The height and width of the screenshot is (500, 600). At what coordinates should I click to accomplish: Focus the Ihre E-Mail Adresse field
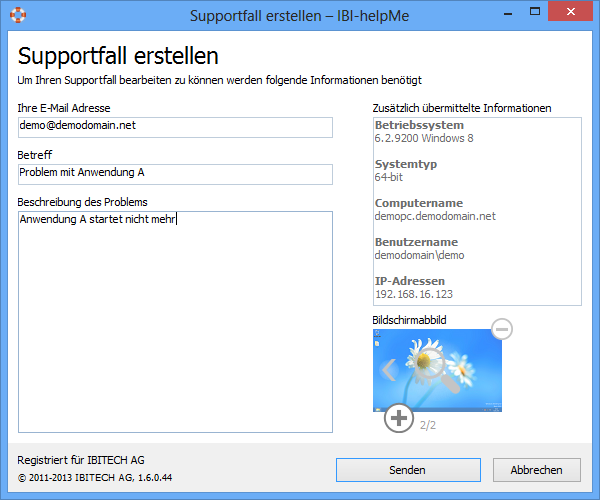click(175, 127)
